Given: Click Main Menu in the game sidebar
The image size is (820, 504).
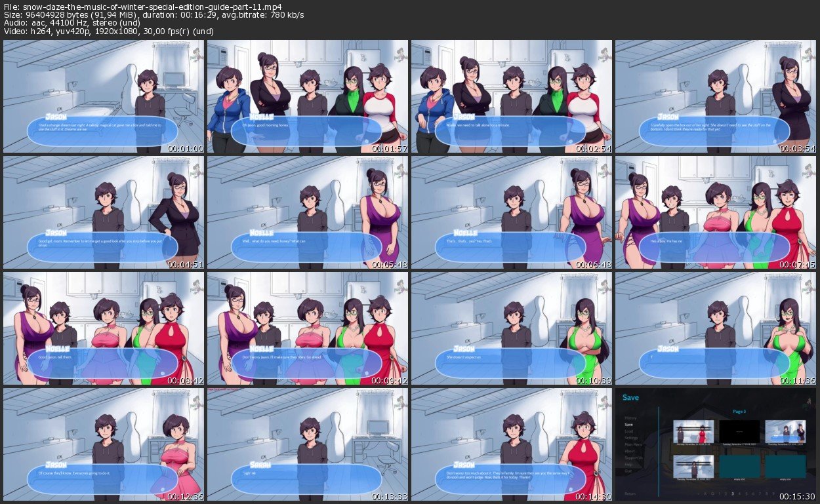Looking at the screenshot, I should coord(632,444).
